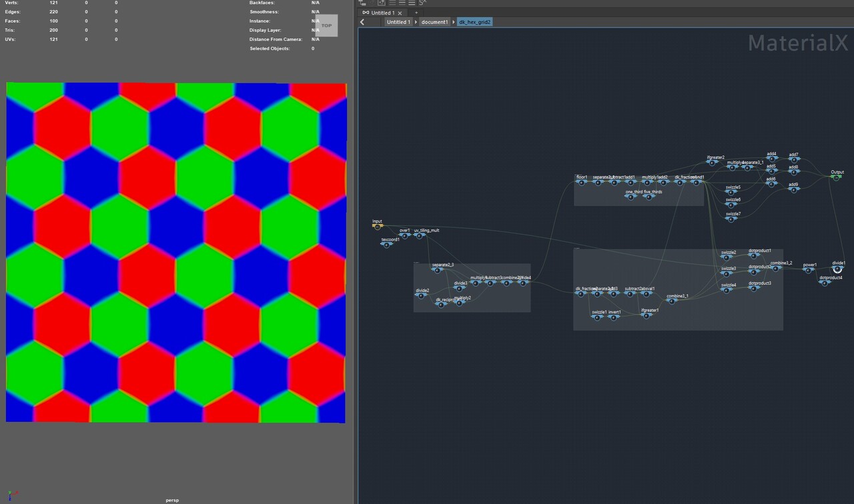This screenshot has width=854, height=504.
Task: Select the add8 node
Action: click(793, 172)
